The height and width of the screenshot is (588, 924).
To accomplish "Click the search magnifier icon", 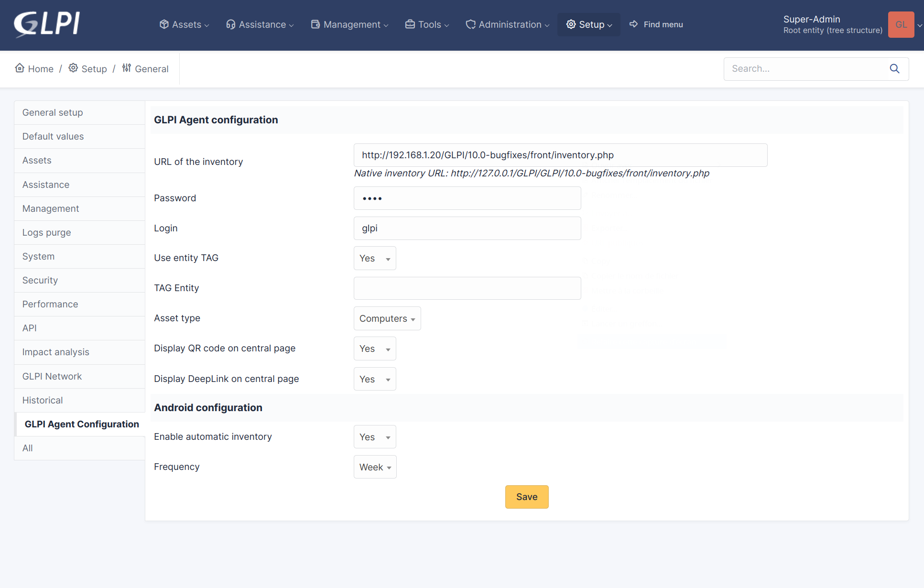I will click(x=894, y=69).
